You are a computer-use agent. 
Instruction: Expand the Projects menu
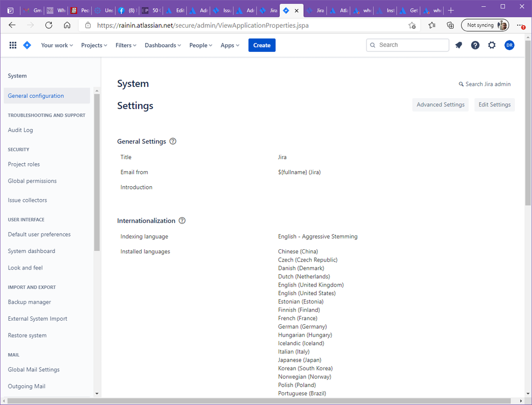click(94, 45)
